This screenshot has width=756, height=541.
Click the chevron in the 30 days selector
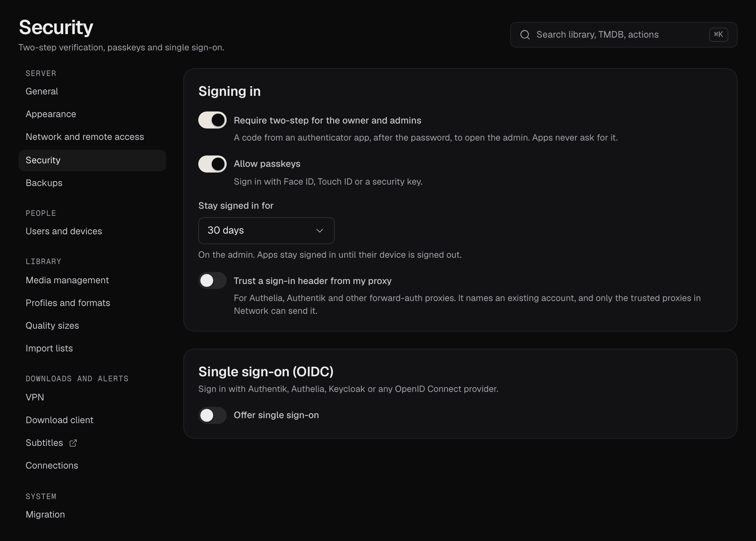coord(320,231)
